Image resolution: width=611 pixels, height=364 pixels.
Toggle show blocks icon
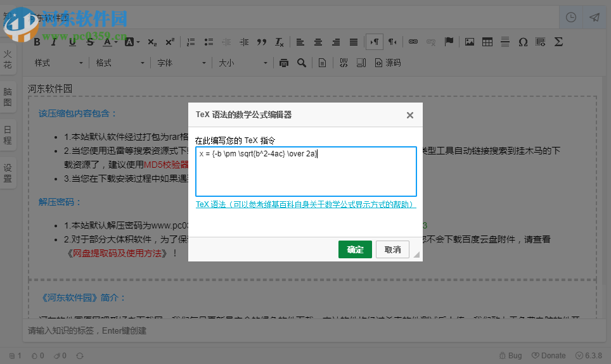[361, 63]
